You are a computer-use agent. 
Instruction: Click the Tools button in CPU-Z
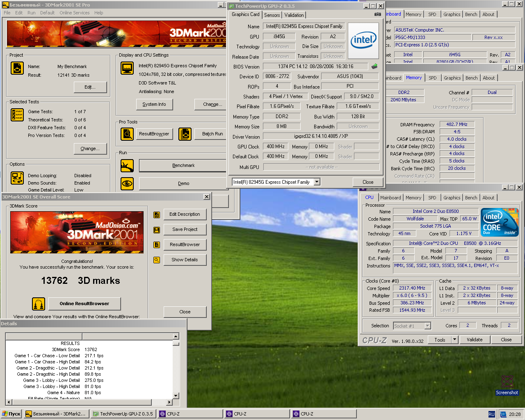coord(440,340)
